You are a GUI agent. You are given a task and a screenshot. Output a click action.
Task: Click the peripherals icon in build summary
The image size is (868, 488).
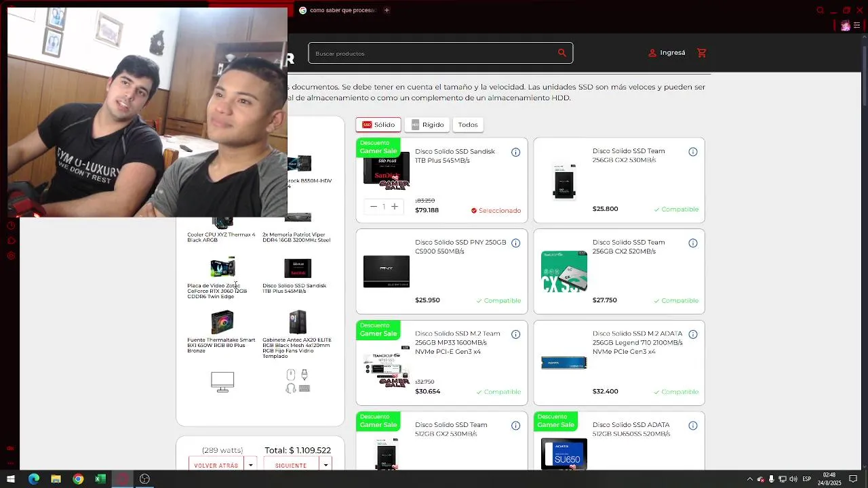[x=298, y=382]
